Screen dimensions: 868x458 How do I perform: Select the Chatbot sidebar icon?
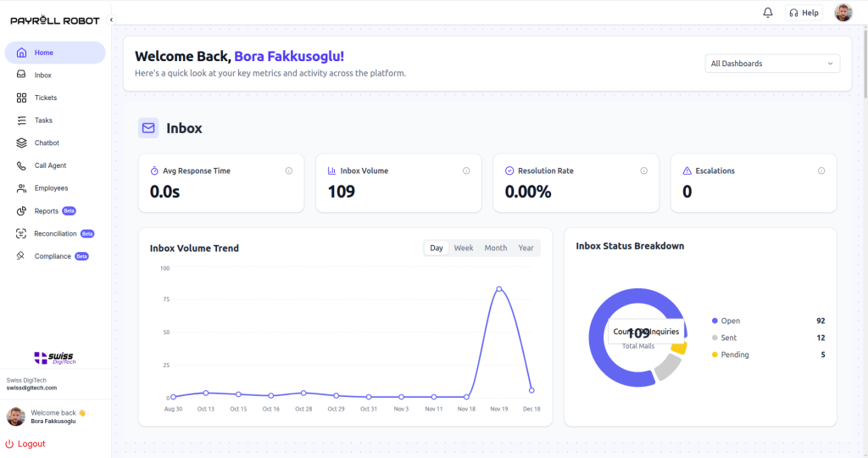[x=22, y=143]
